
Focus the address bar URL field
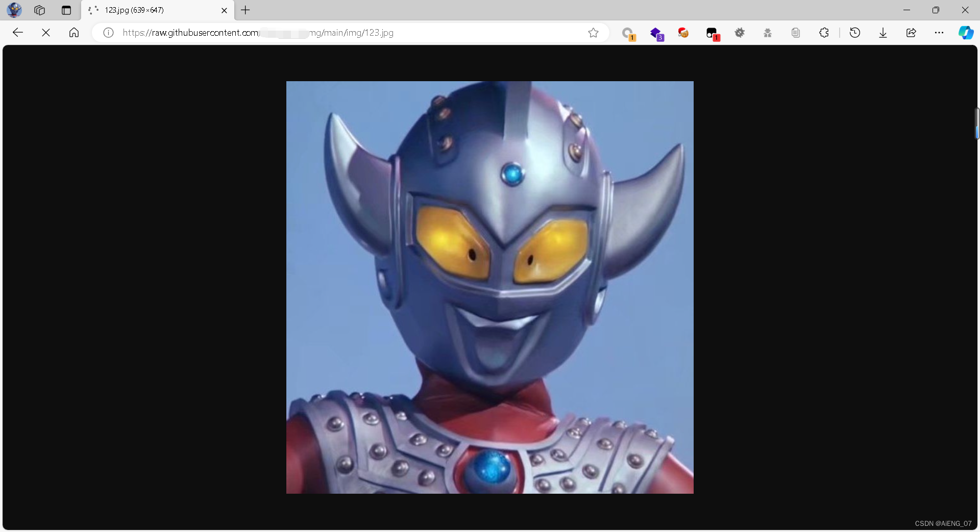pyautogui.click(x=350, y=33)
